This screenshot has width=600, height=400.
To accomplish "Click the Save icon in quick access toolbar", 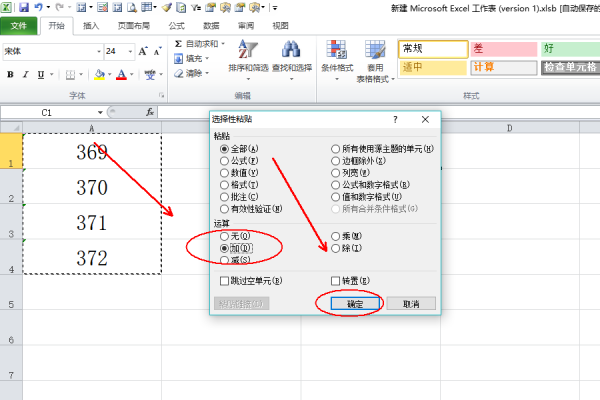I will tap(24, 7).
